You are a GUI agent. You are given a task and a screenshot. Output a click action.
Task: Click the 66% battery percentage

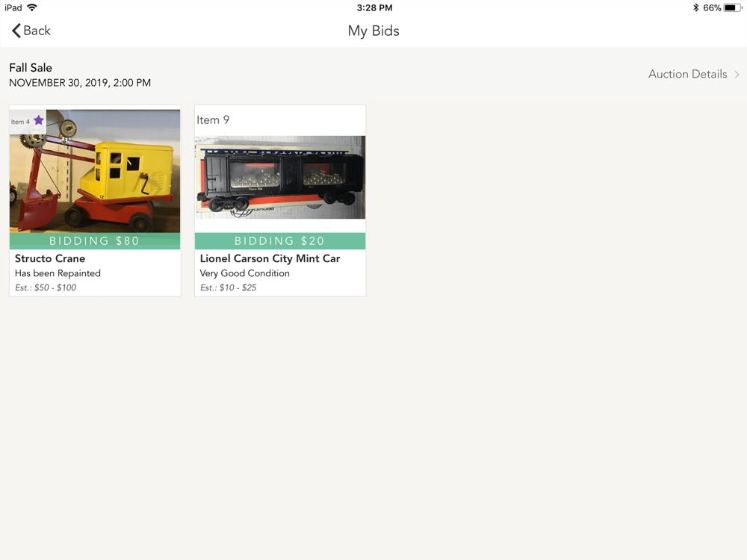(712, 7)
